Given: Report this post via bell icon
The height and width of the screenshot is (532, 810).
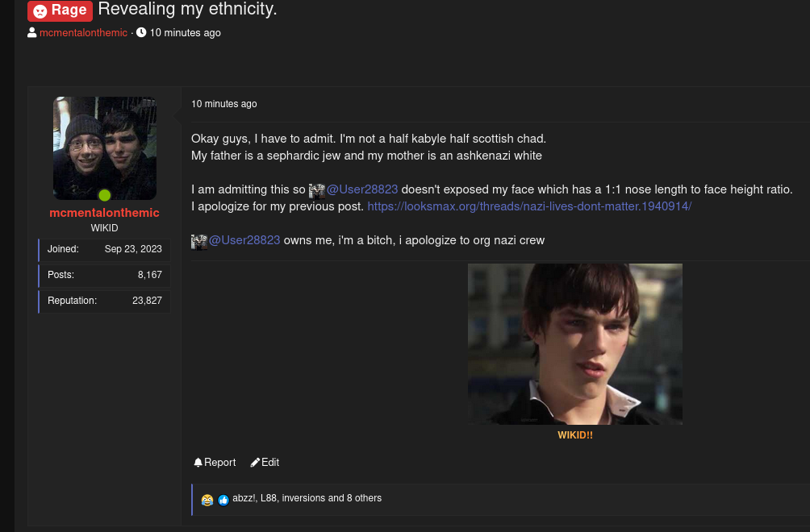Looking at the screenshot, I should point(215,463).
